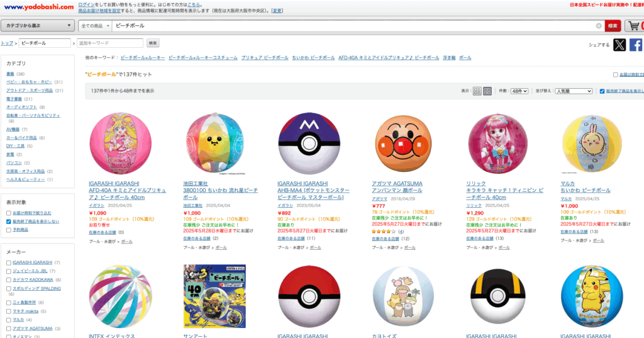This screenshot has width=644, height=338.
Task: Open the Master Ball beach ball image
Action: (x=309, y=144)
